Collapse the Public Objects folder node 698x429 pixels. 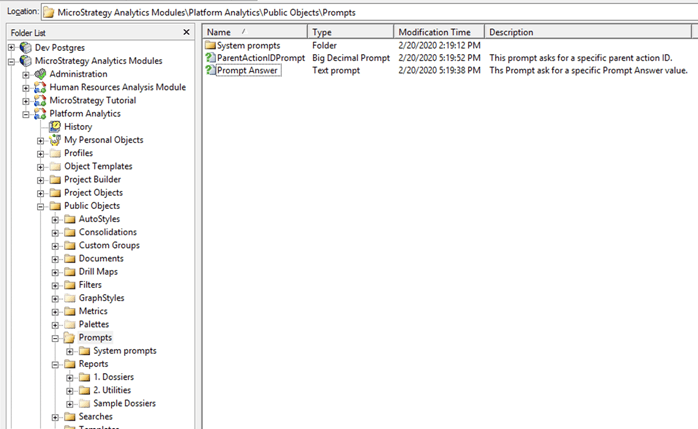[x=41, y=206]
